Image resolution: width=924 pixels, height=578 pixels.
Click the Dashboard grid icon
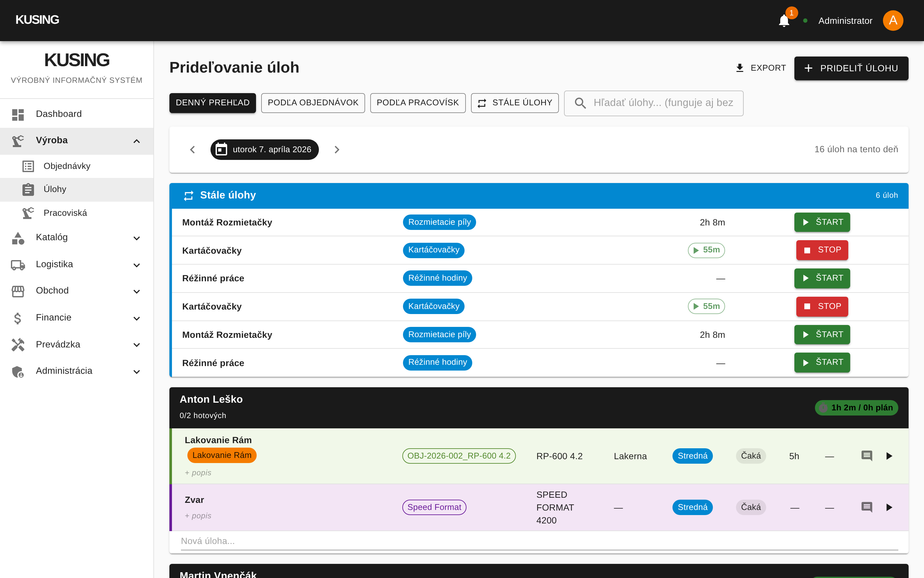[18, 114]
